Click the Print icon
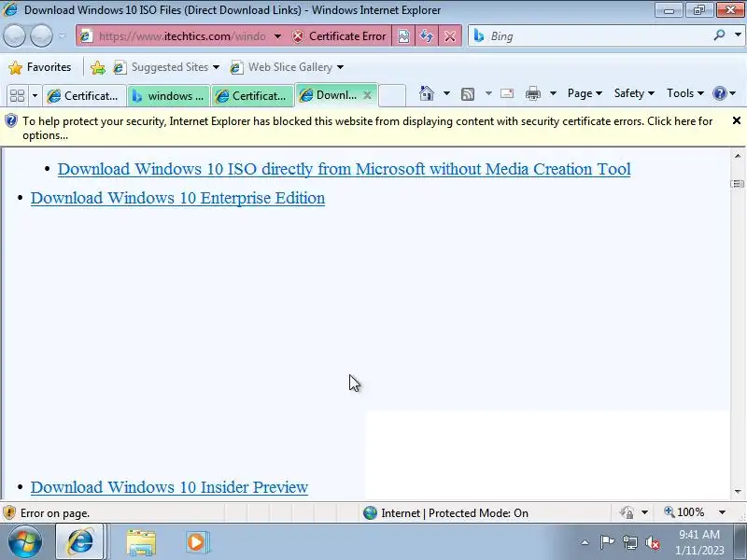Image resolution: width=747 pixels, height=560 pixels. 532,93
